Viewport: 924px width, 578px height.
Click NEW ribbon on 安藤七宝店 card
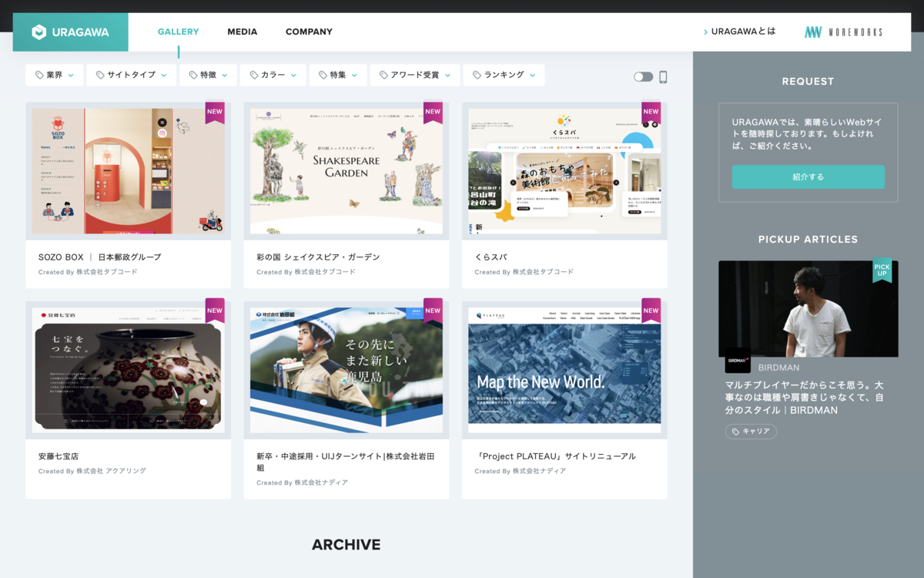215,311
